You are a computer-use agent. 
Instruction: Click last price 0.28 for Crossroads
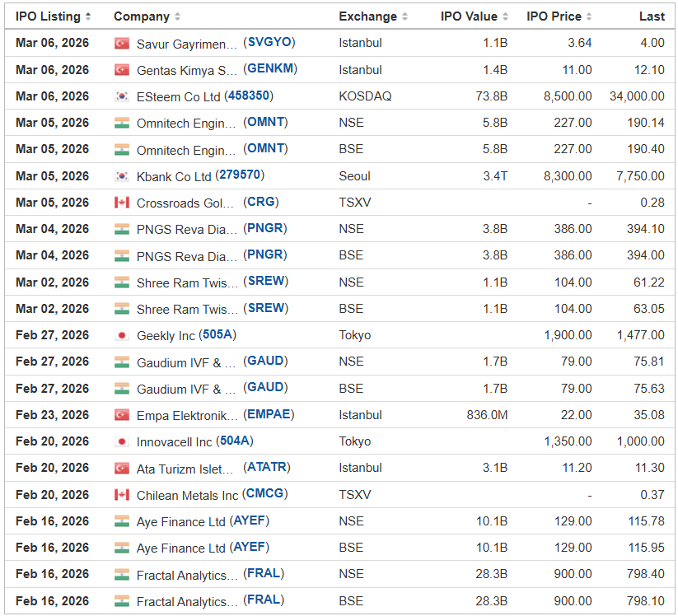click(x=652, y=203)
